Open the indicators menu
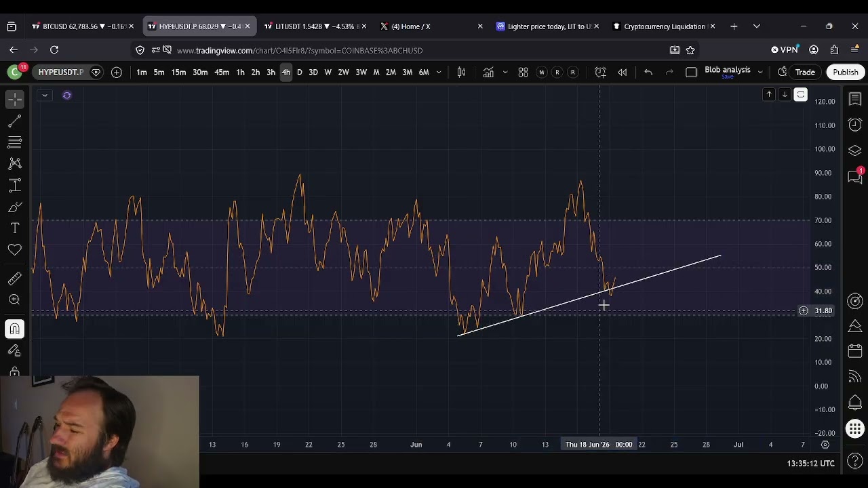 [x=488, y=72]
